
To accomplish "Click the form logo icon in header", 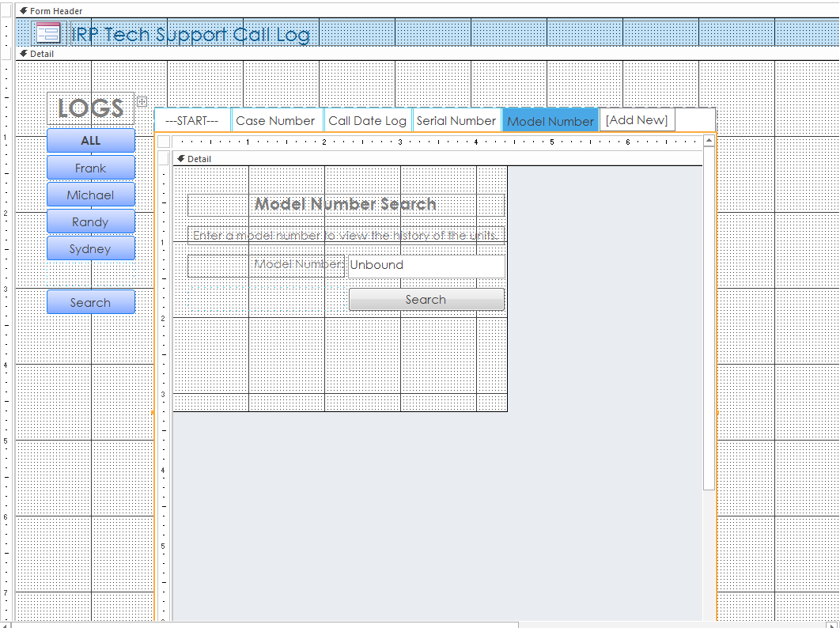I will tap(48, 32).
